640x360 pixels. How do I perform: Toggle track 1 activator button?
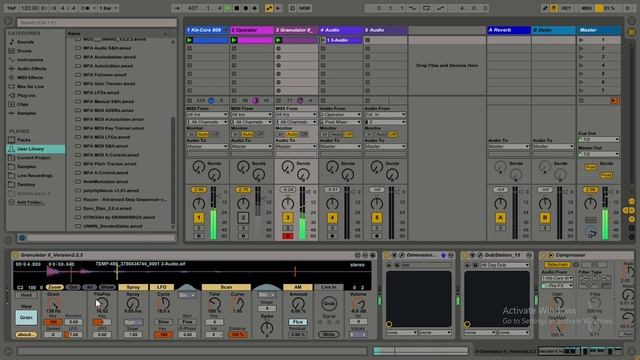(199, 218)
